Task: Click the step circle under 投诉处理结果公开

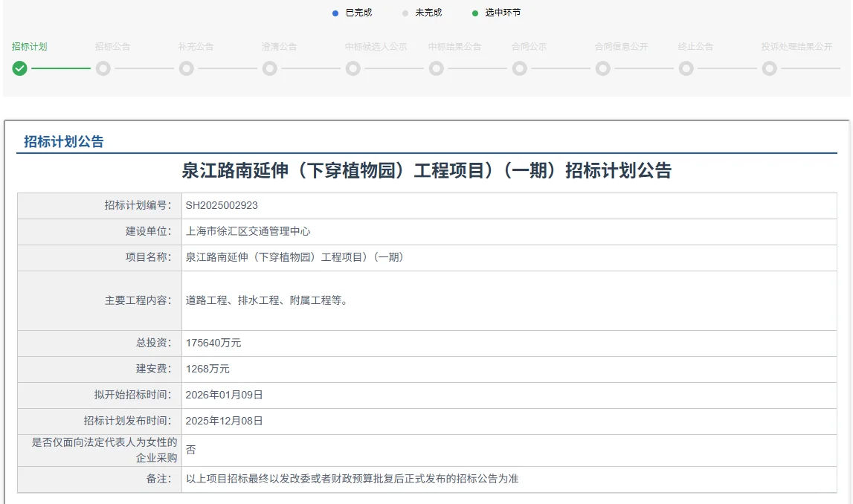Action: (769, 68)
